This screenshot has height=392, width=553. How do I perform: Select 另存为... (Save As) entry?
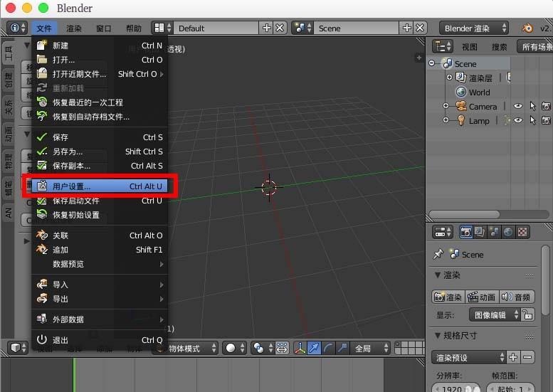[100, 152]
